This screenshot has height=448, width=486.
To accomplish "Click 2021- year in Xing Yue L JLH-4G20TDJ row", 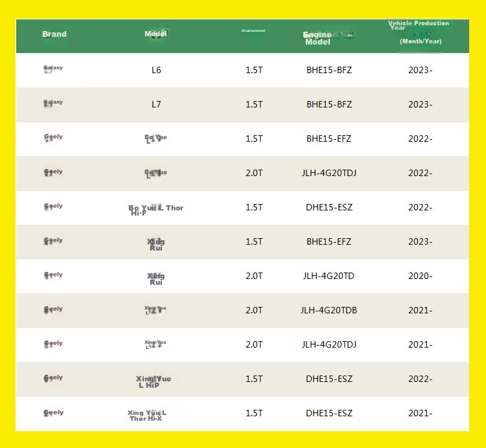I will pos(421,345).
